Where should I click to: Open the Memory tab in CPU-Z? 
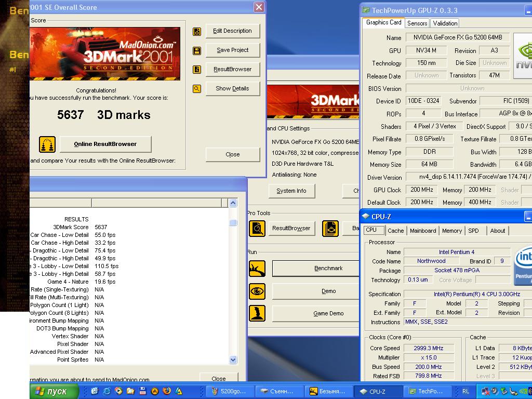coord(451,231)
